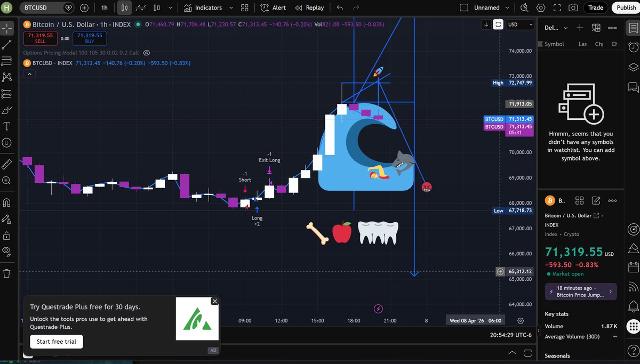The width and height of the screenshot is (640, 364).
Task: Click the down arrow price scale button
Action: pyautogui.click(x=486, y=25)
